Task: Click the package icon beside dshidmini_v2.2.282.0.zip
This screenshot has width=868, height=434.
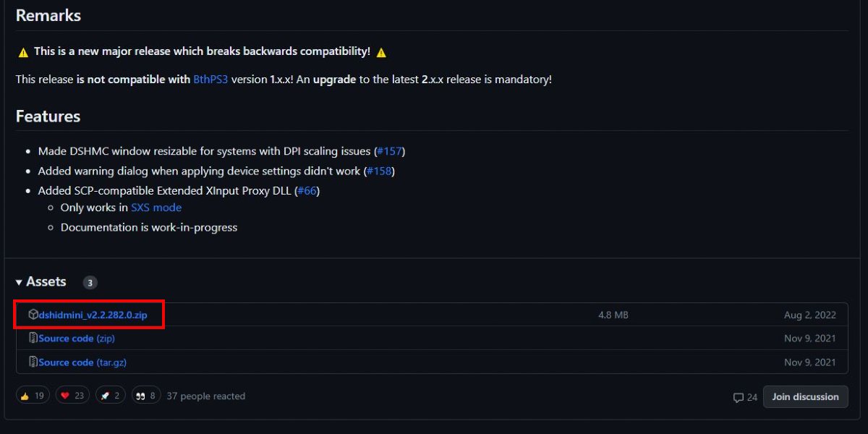Action: coord(33,315)
